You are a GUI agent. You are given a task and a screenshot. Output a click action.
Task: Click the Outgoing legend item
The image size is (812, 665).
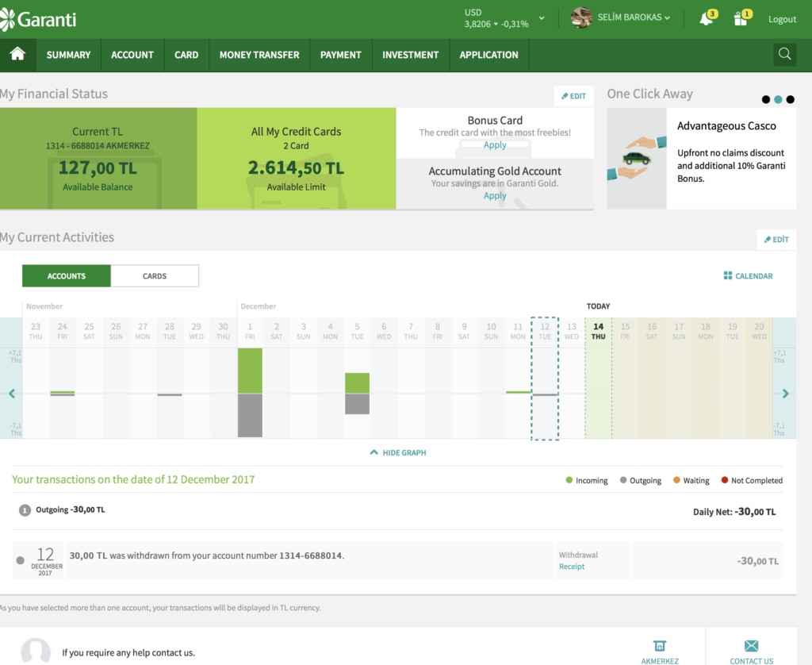(x=641, y=480)
